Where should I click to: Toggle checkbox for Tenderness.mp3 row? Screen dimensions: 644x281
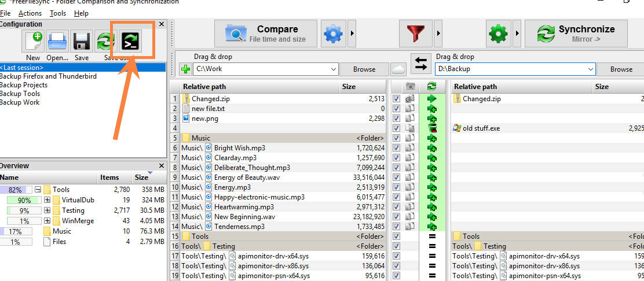[396, 227]
